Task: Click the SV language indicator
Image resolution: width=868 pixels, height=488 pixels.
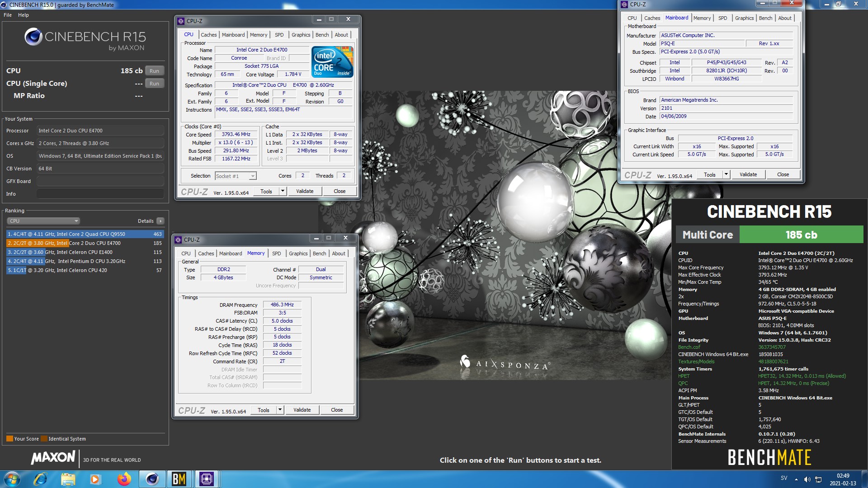Action: tap(784, 478)
